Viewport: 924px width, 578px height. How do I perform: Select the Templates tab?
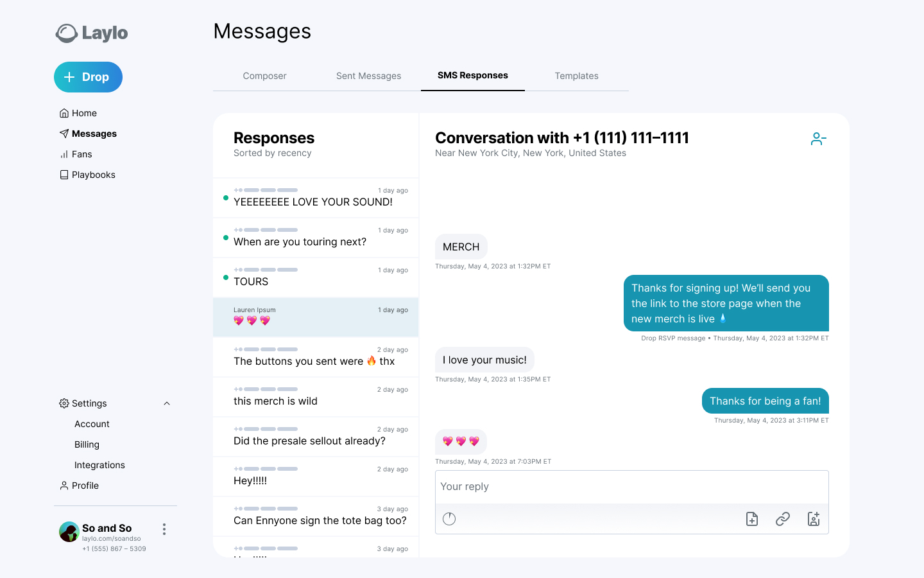[x=576, y=76]
